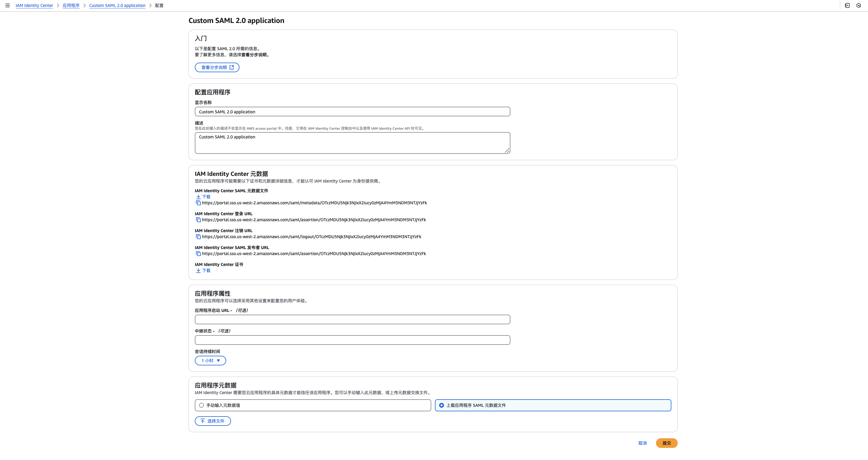The height and width of the screenshot is (460, 868).
Task: Click the hexagon settings icon at top right
Action: 859,5
